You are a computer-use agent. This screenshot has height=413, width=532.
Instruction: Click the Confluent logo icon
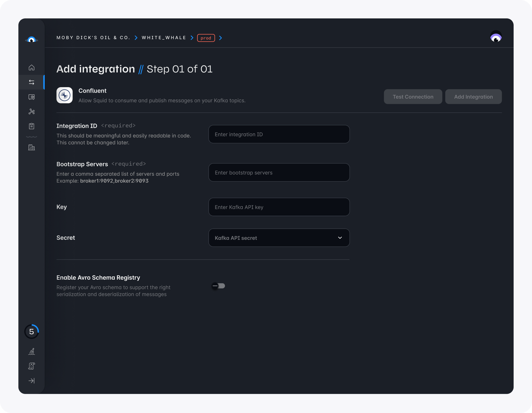(x=65, y=95)
